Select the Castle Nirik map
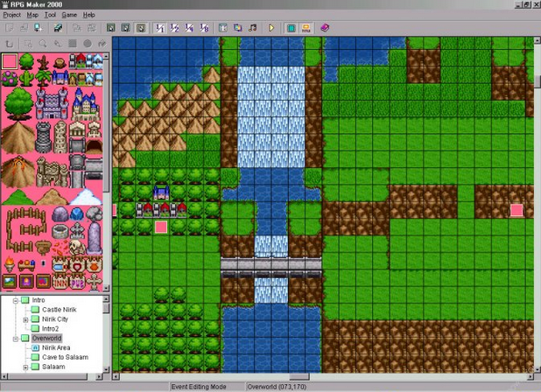The height and width of the screenshot is (392, 541). pyautogui.click(x=59, y=310)
